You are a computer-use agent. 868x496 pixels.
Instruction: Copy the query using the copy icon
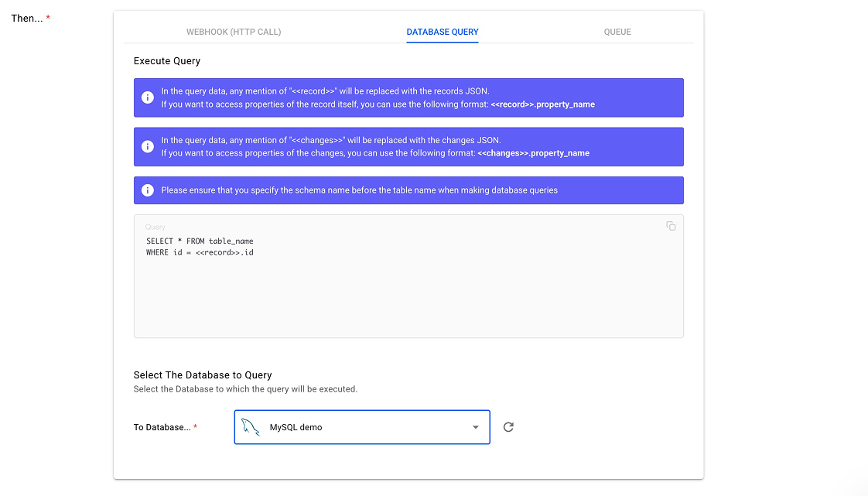[x=671, y=226]
